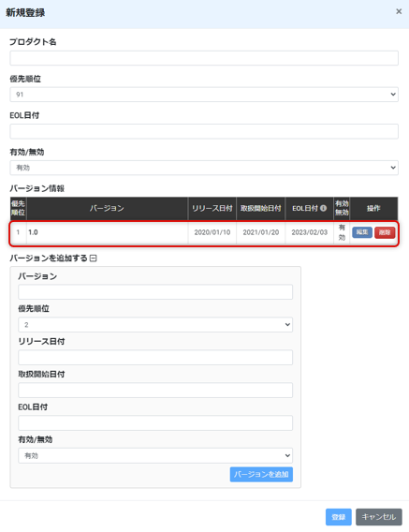Focus the product EOL日付 input field

[x=204, y=131]
